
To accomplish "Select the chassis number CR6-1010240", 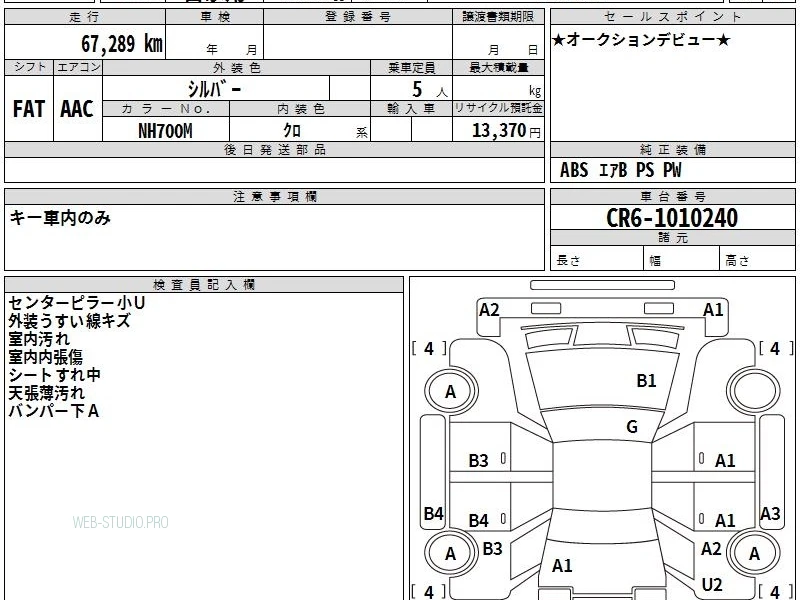I will pyautogui.click(x=672, y=218).
